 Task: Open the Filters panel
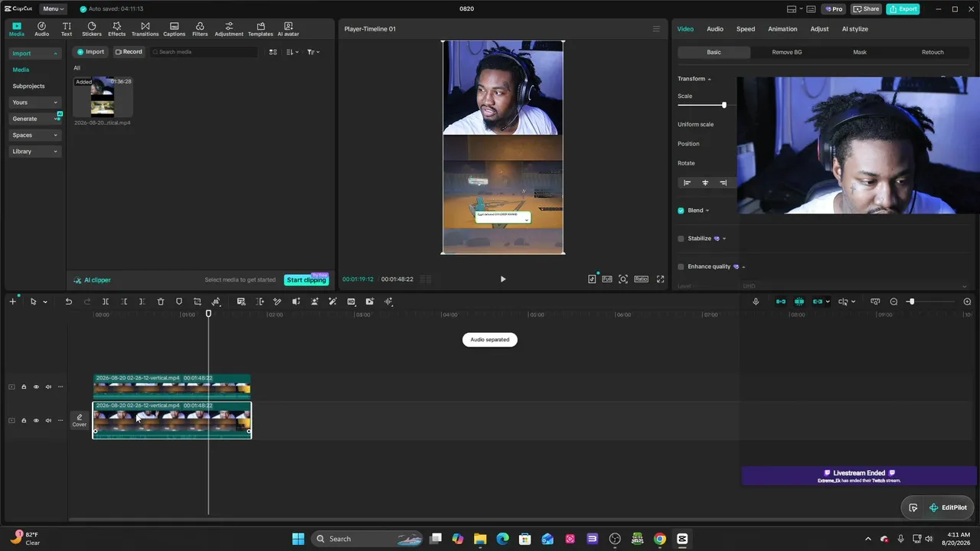point(200,29)
